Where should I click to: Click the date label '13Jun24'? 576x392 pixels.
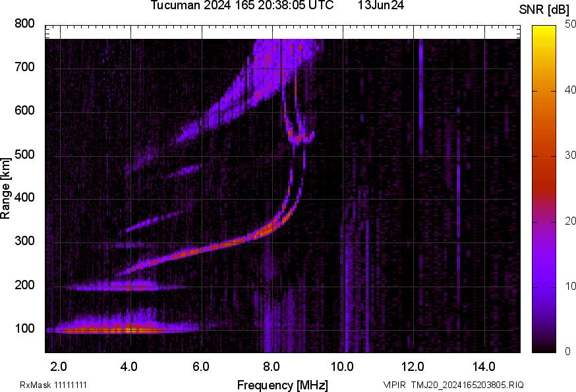coord(380,5)
